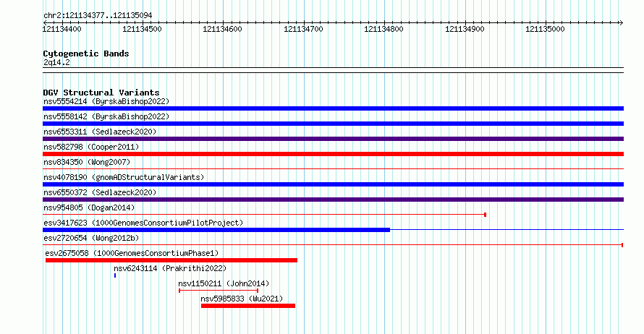
Task: Click the ruler's left arrowhead
Action: 45,23
